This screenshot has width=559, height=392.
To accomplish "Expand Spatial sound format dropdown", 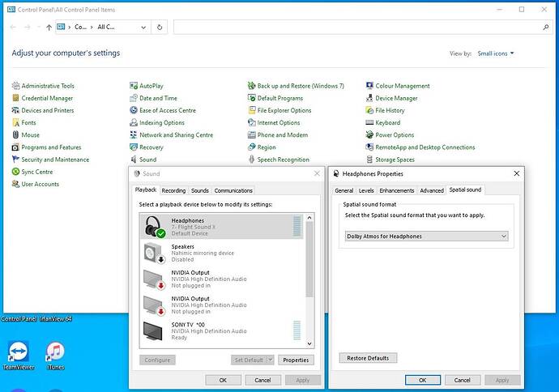I will click(x=504, y=236).
